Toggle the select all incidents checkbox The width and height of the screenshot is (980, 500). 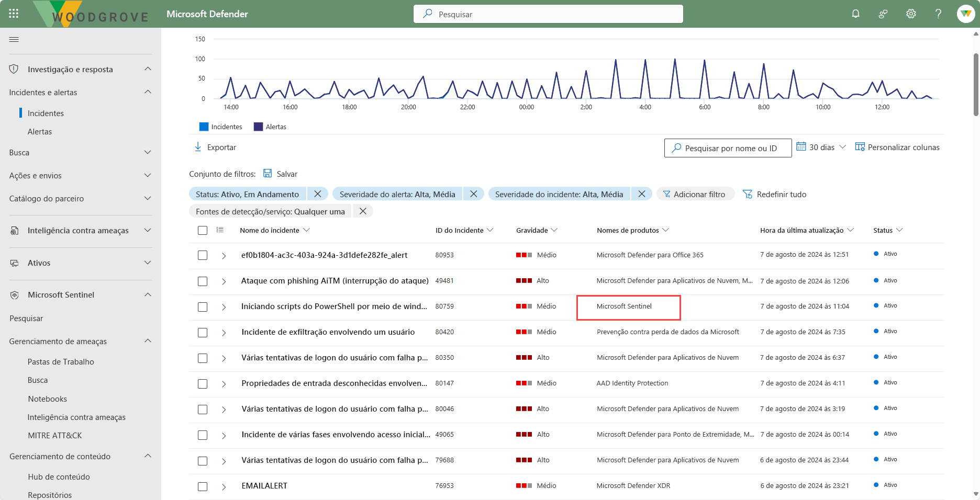(203, 230)
